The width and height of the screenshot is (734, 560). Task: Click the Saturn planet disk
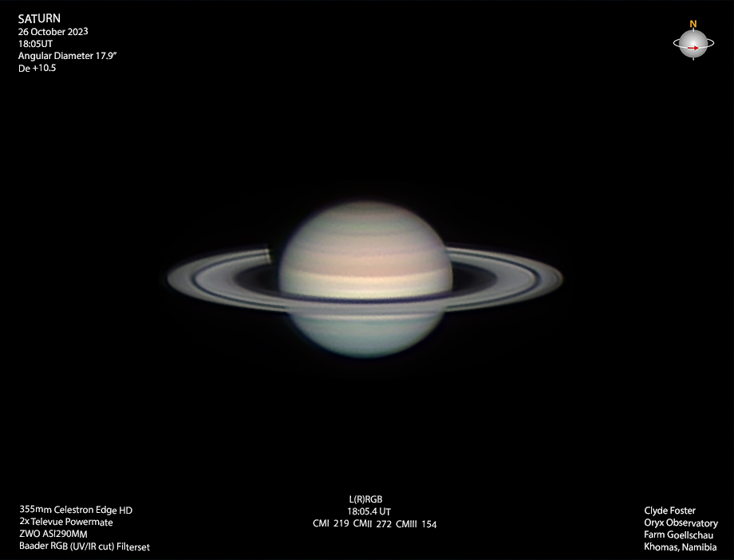365,279
